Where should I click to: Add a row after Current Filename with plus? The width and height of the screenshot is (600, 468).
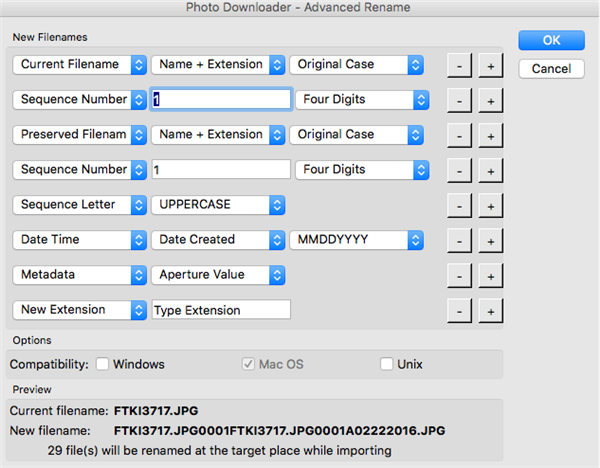coord(491,66)
